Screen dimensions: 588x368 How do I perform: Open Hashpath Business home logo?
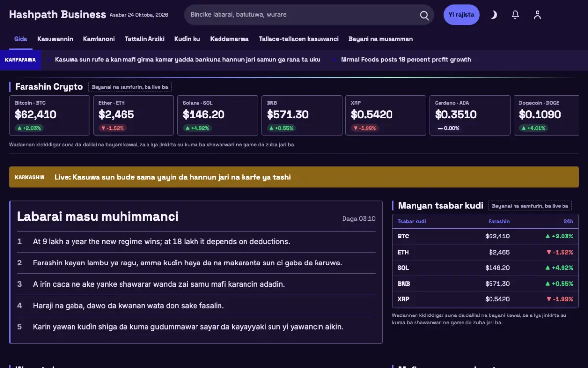[x=57, y=15]
